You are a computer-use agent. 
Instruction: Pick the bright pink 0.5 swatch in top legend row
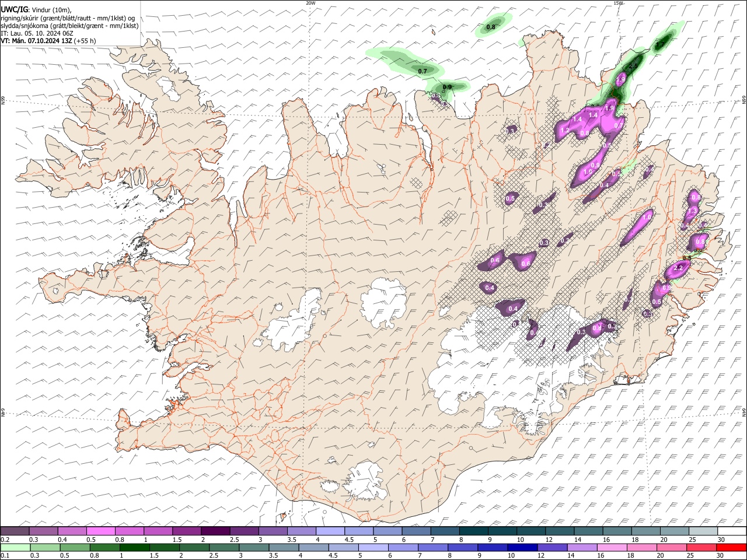[x=101, y=531]
